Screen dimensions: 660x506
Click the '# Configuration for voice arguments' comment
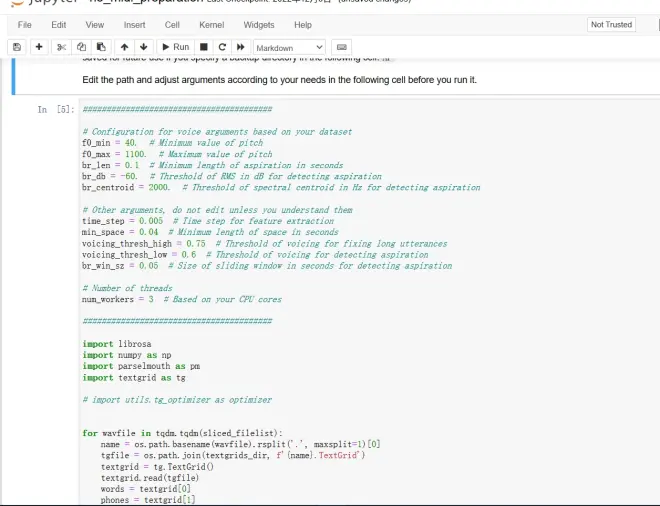(x=217, y=132)
